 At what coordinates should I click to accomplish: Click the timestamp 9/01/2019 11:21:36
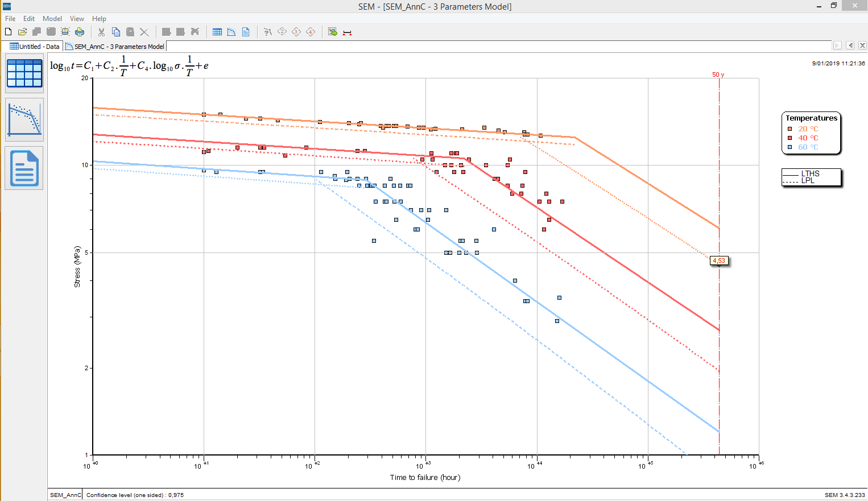[838, 64]
